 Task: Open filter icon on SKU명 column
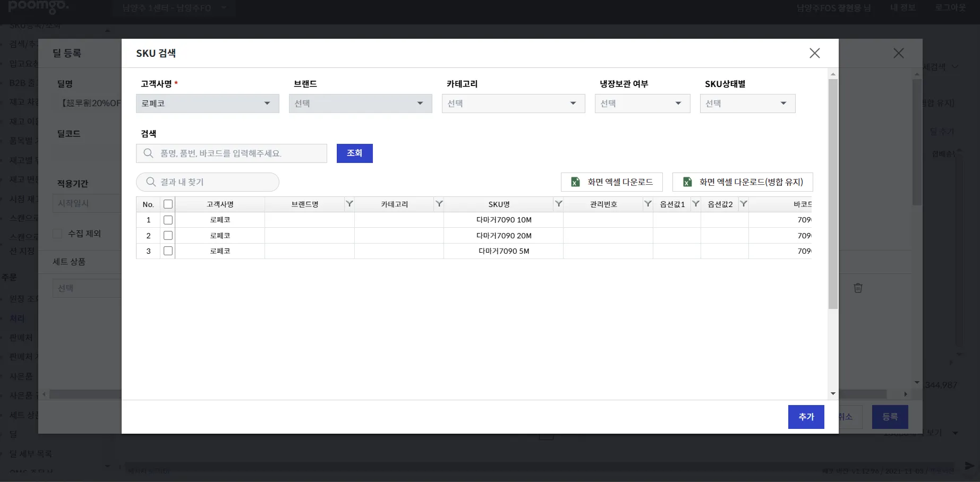(x=559, y=204)
